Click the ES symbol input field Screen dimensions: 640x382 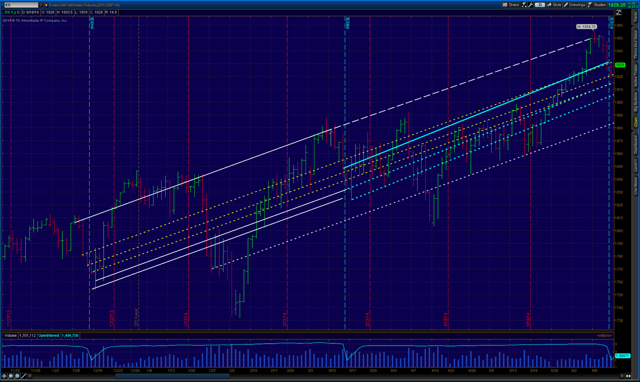tap(21, 5)
